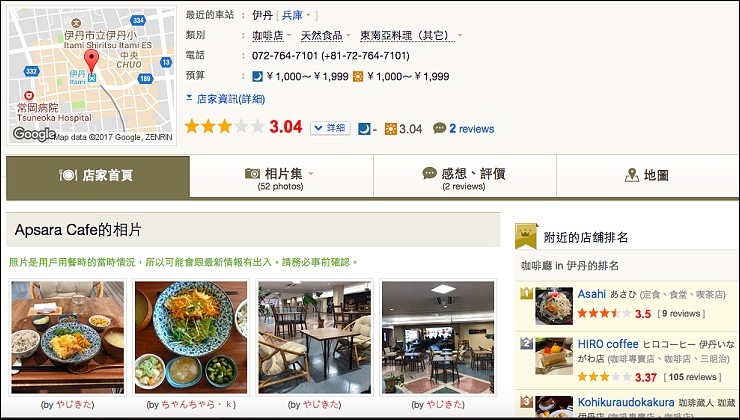Viewport: 740px width, 420px height.
Task: Open the first meal tray photo thumbnail
Action: [x=67, y=337]
